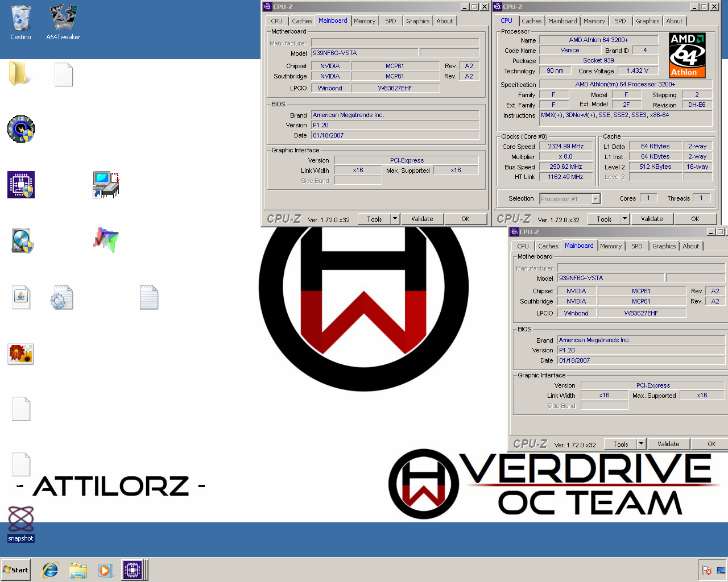The height and width of the screenshot is (582, 728).
Task: Click the Multiplier value x 8.0
Action: 566,156
